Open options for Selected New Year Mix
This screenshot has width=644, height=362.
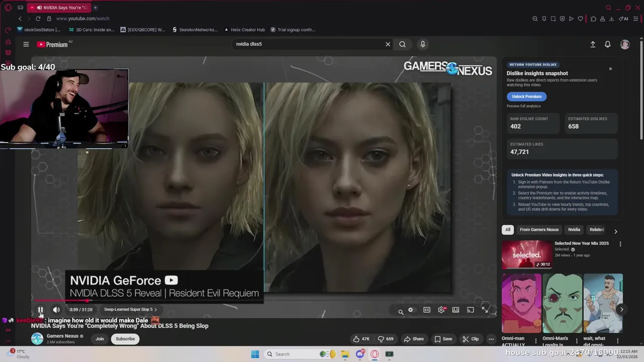coord(620,244)
